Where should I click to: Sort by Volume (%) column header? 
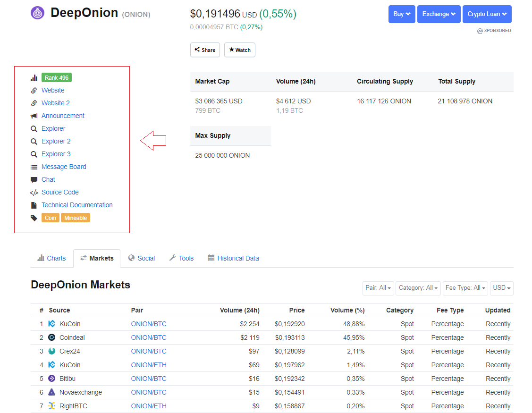(347, 310)
